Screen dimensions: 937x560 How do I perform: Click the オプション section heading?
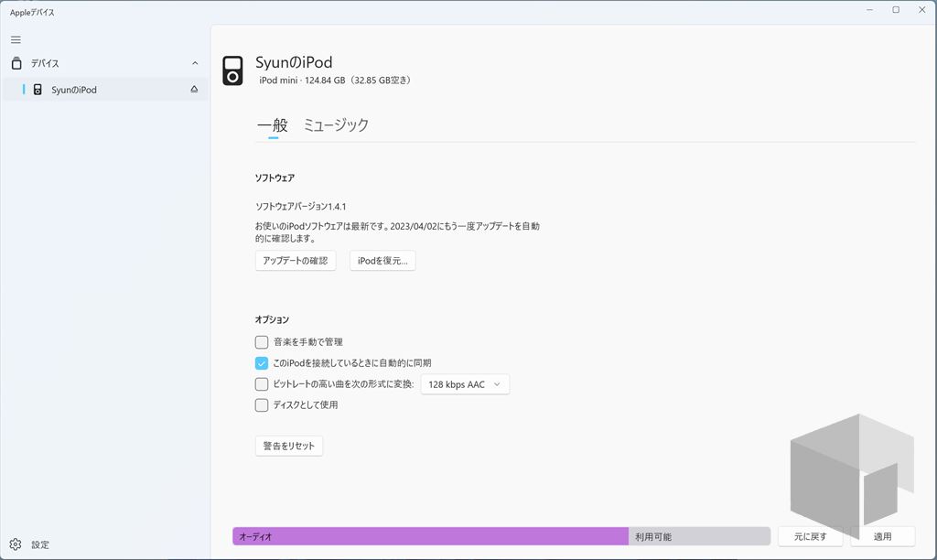point(272,319)
